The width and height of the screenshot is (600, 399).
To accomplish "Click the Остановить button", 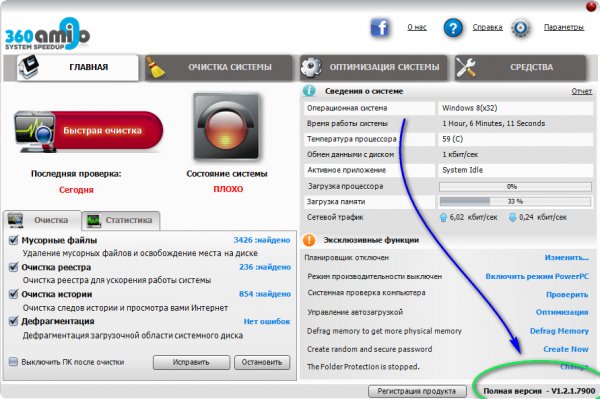I will coord(262,362).
